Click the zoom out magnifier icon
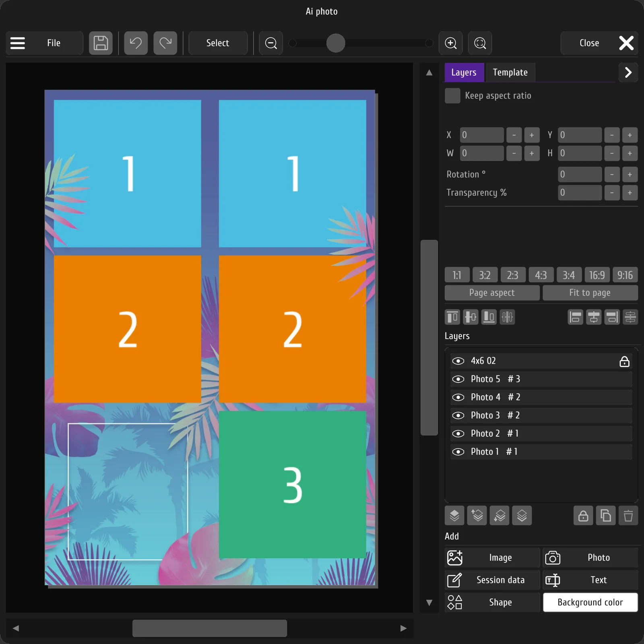644x644 pixels. point(271,43)
